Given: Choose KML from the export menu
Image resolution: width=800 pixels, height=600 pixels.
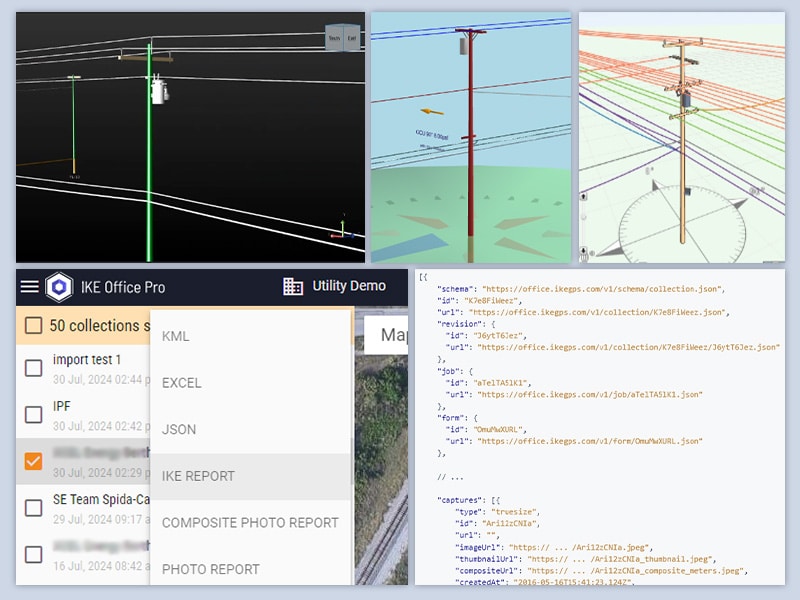Looking at the screenshot, I should coord(176,336).
